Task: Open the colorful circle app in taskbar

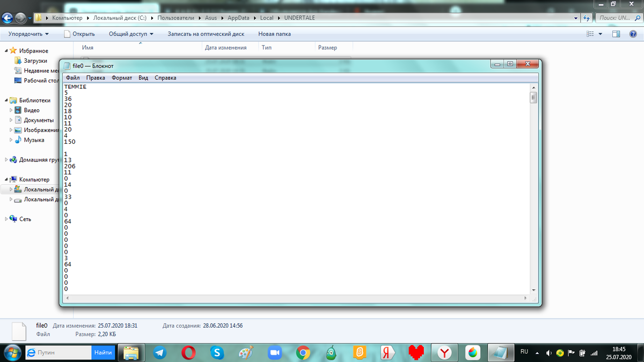Action: click(473, 352)
